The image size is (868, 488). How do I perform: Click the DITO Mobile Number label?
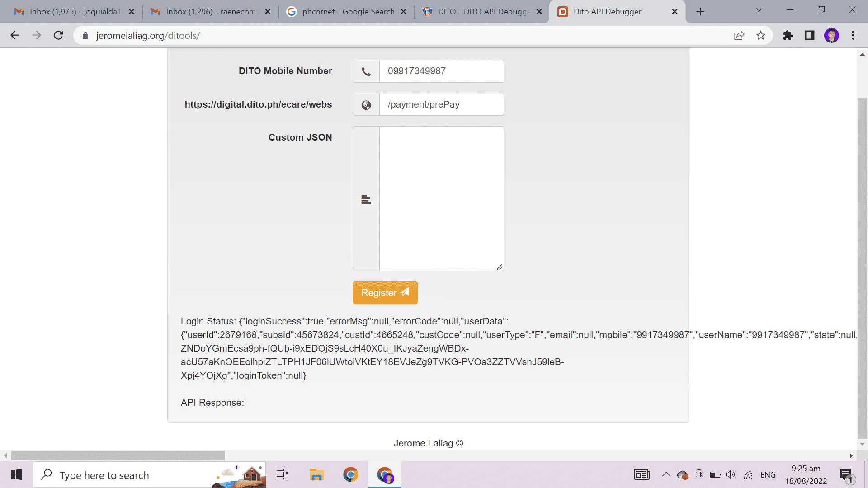tap(285, 71)
